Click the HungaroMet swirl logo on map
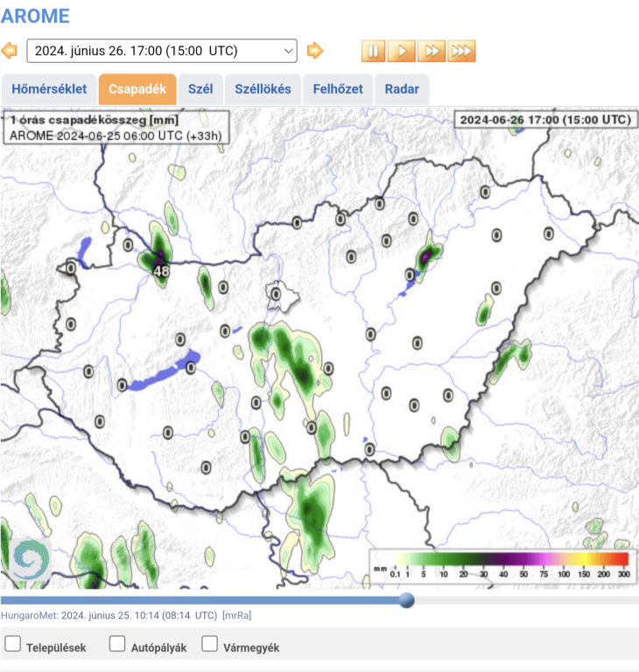Screen dimensions: 639x672 pyautogui.click(x=32, y=556)
